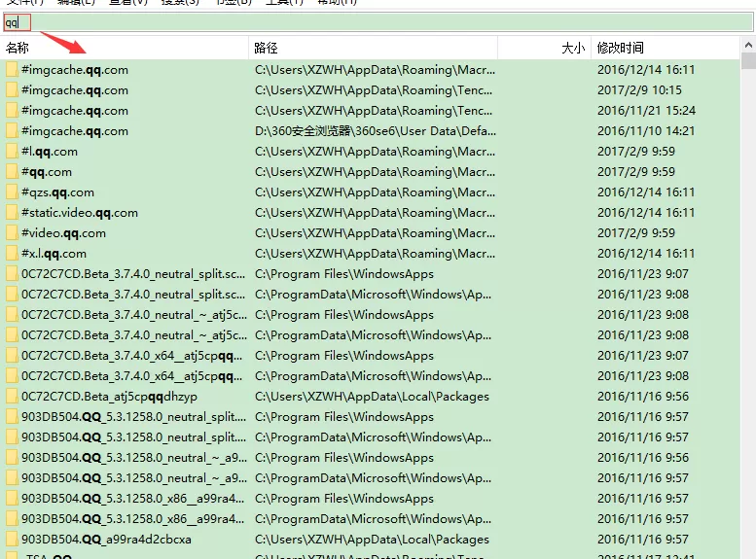
Task: Click folder icon of #l.qq.com
Action: (12, 152)
